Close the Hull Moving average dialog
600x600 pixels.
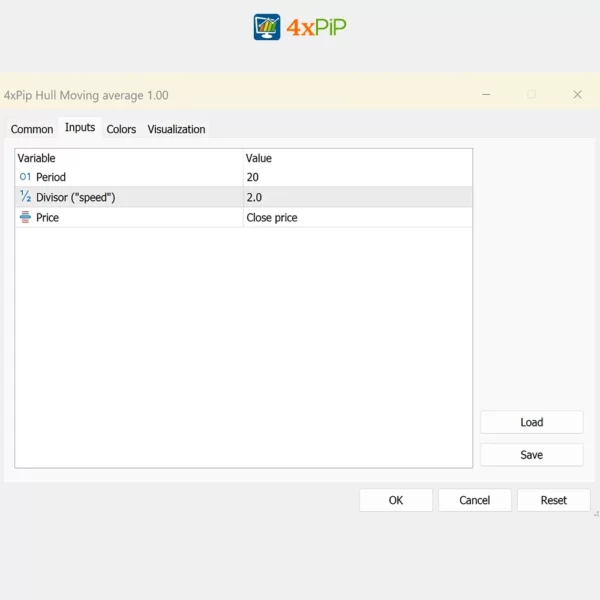tap(577, 95)
